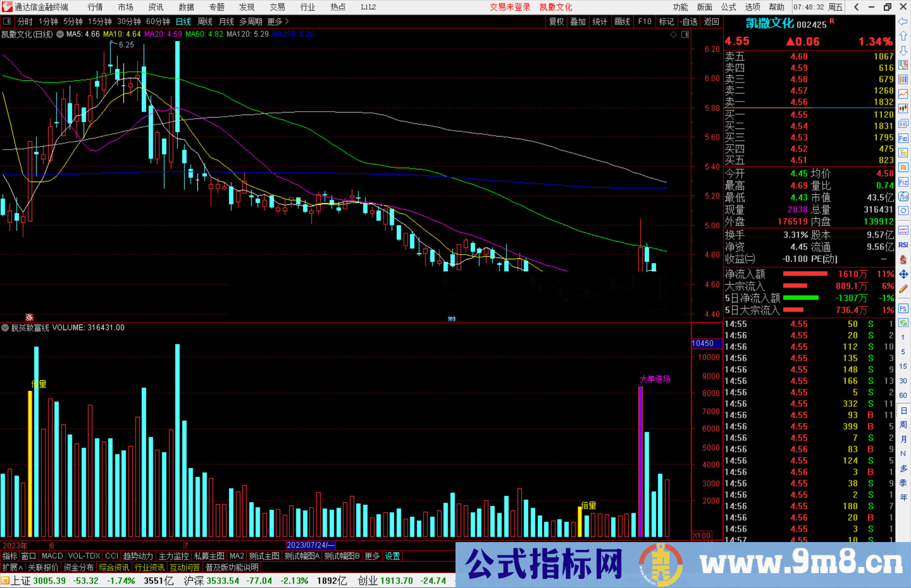Click the blue left arrow icon
This screenshot has height=588, width=911.
(x=903, y=21)
